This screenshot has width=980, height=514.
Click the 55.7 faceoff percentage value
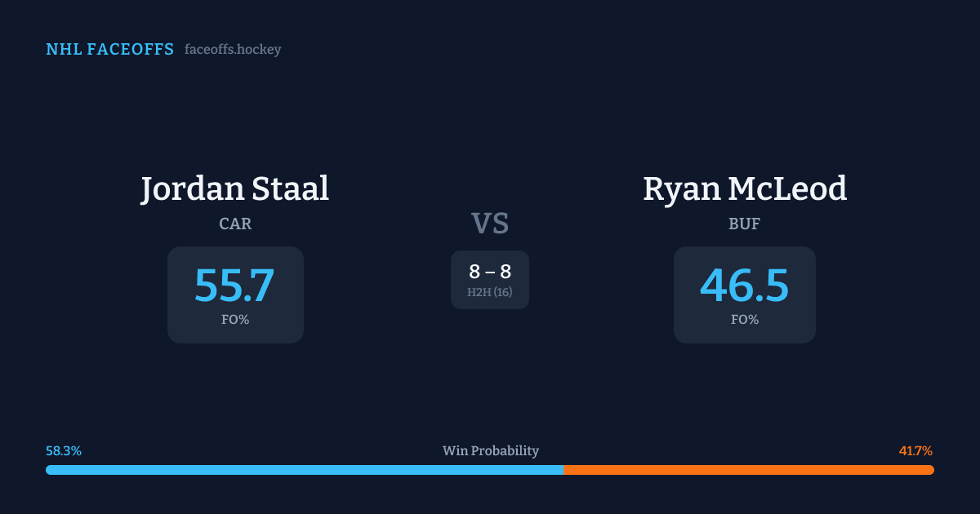coord(235,286)
